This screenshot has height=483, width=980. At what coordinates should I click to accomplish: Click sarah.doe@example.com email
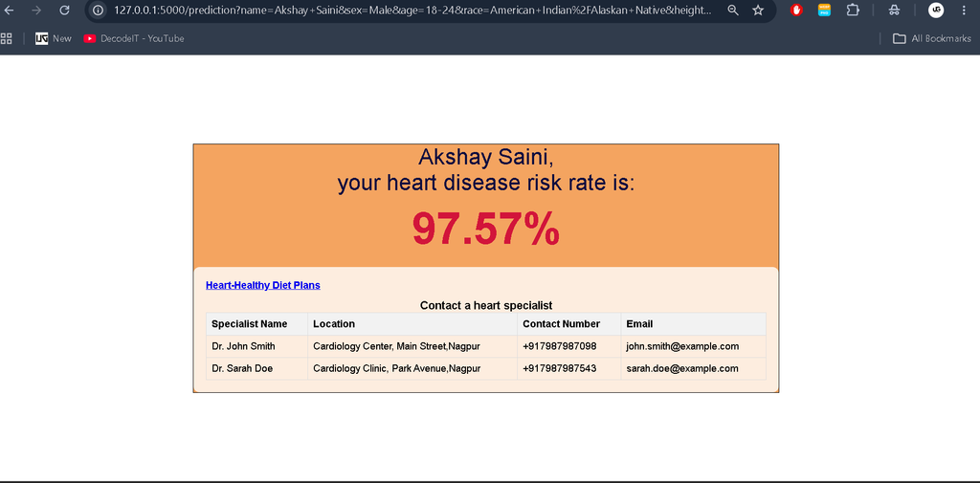pos(681,368)
